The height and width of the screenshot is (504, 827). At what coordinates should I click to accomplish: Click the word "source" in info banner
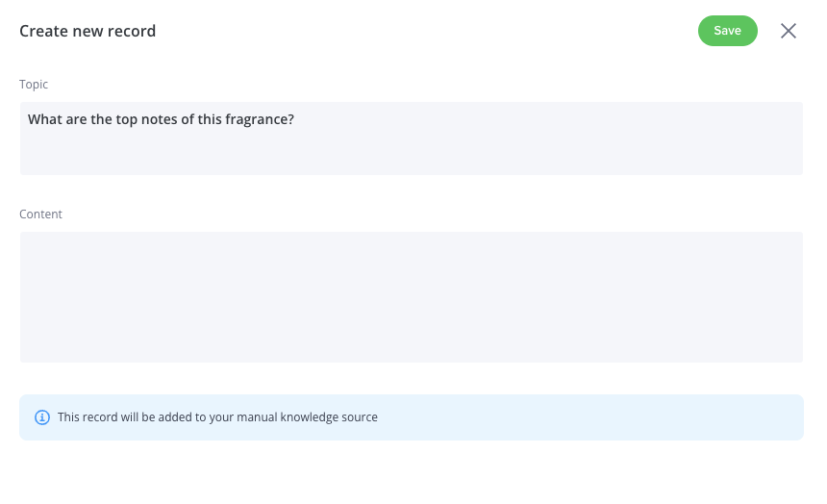(x=360, y=417)
